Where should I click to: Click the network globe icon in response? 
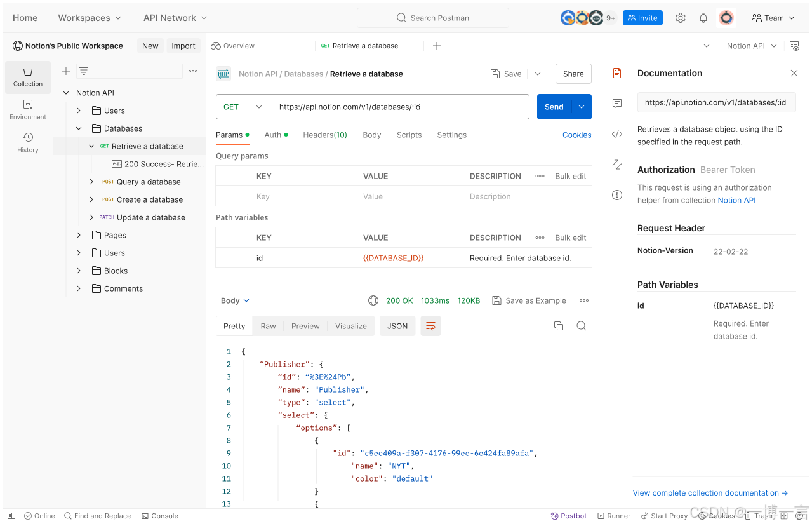373,300
